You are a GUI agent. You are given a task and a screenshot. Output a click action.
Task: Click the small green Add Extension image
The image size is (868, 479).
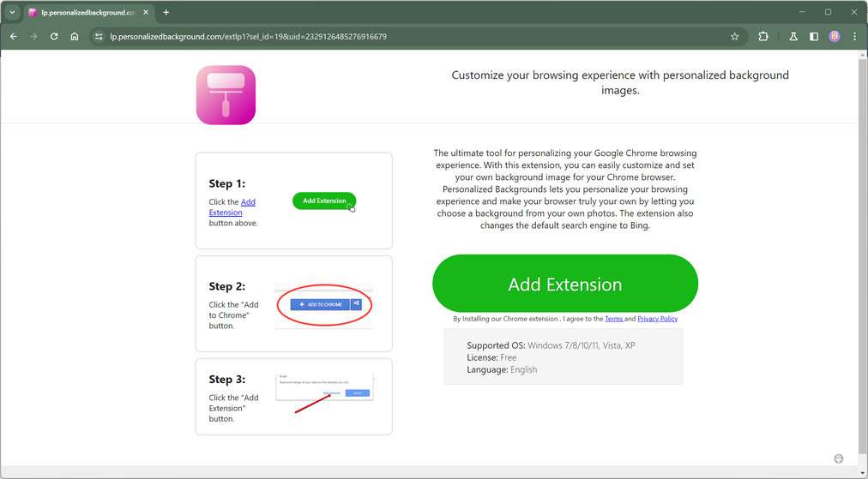pos(324,201)
